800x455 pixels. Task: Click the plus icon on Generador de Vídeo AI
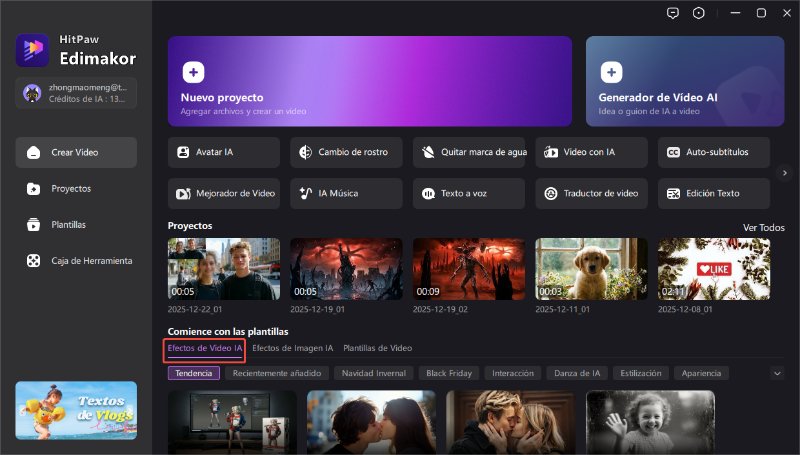[611, 72]
